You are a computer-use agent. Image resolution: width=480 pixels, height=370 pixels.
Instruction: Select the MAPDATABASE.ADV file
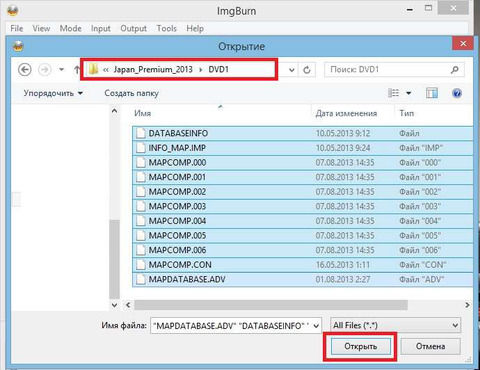[x=302, y=279]
